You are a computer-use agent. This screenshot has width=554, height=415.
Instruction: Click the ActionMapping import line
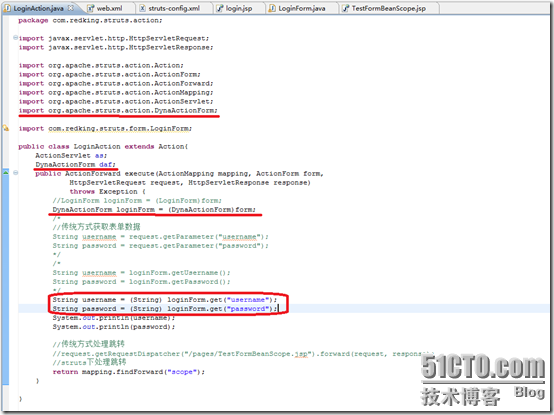click(x=116, y=93)
